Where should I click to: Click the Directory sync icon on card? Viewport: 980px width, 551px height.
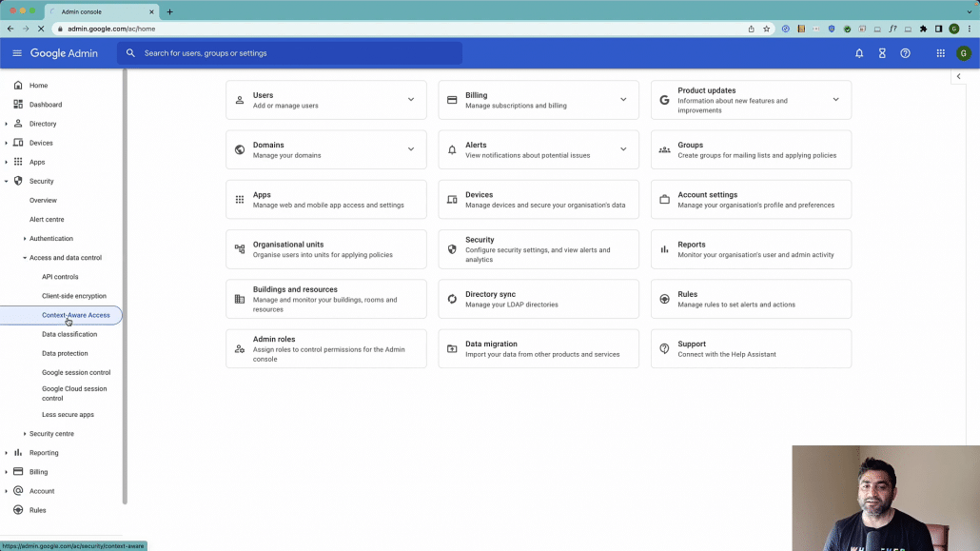[452, 299]
